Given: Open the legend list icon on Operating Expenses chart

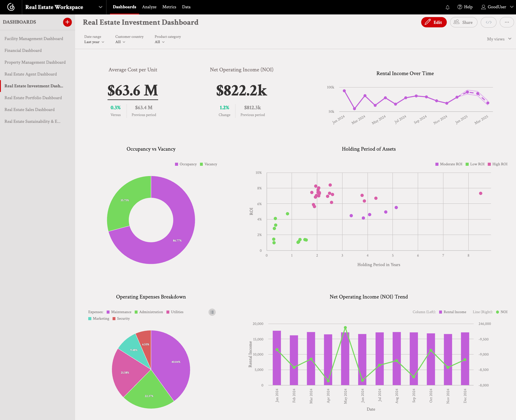Looking at the screenshot, I should coord(212,312).
